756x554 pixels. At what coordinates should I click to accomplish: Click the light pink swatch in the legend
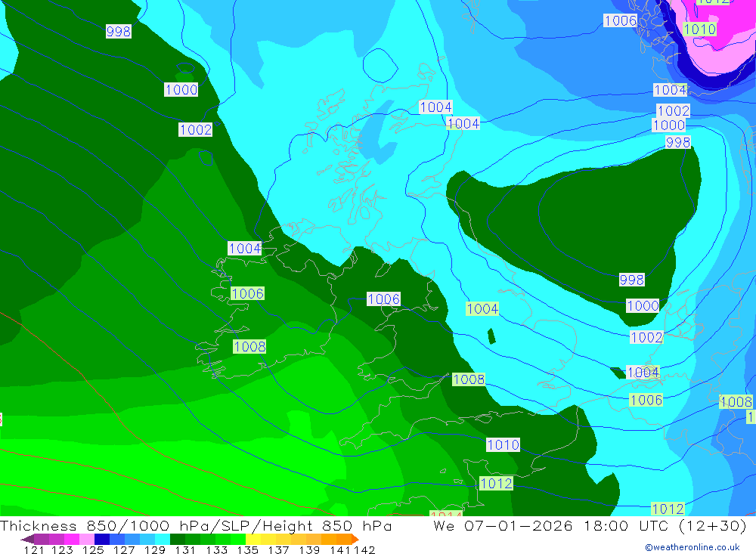pos(87,539)
